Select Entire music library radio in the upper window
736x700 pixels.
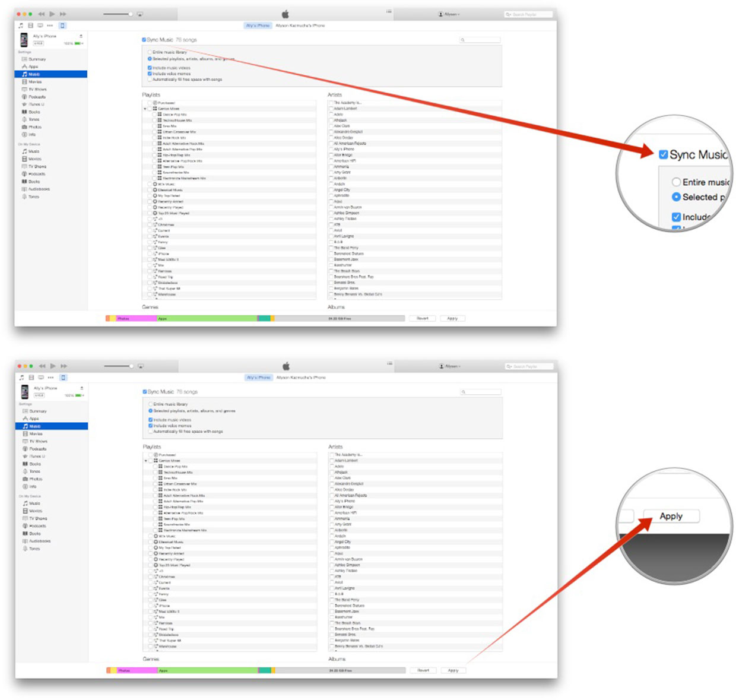pyautogui.click(x=150, y=52)
